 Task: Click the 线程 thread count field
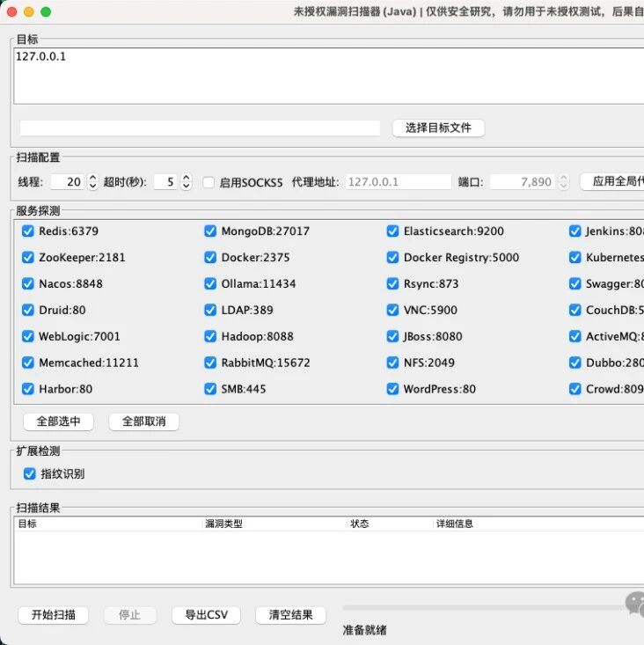[69, 182]
